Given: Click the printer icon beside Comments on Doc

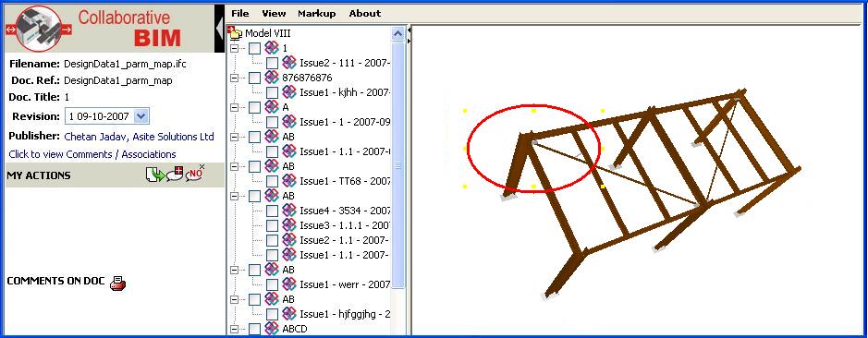Looking at the screenshot, I should click(117, 284).
